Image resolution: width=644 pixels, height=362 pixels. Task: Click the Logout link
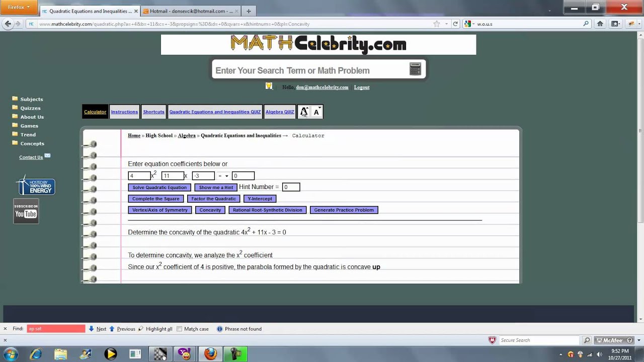(362, 87)
